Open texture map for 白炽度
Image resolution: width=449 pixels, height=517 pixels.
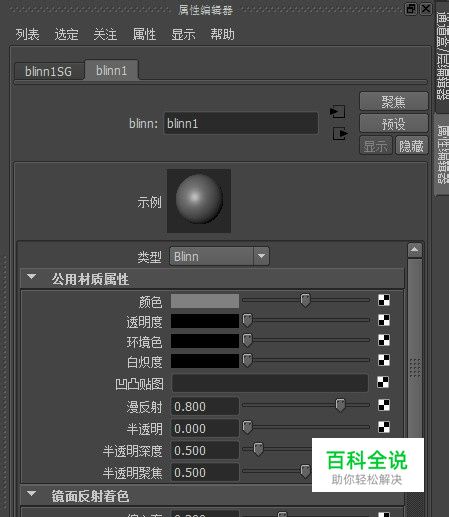point(384,360)
